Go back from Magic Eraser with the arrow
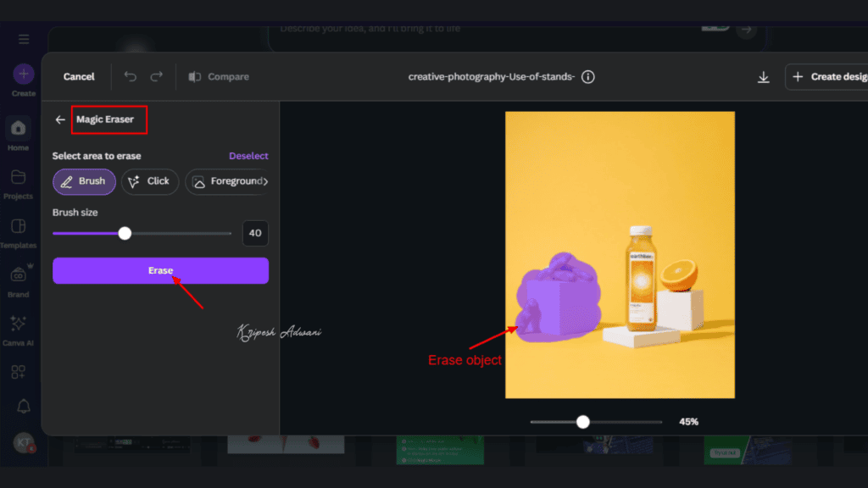This screenshot has width=868, height=488. pos(59,119)
